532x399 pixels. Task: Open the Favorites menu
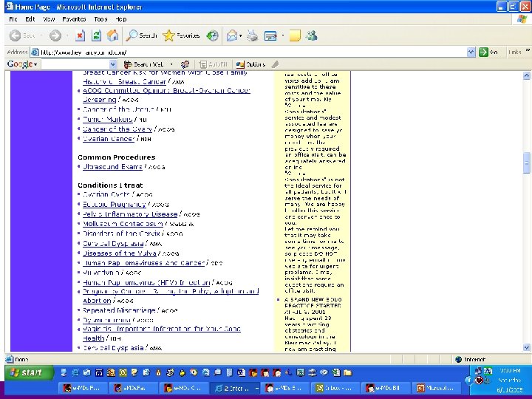pos(74,19)
